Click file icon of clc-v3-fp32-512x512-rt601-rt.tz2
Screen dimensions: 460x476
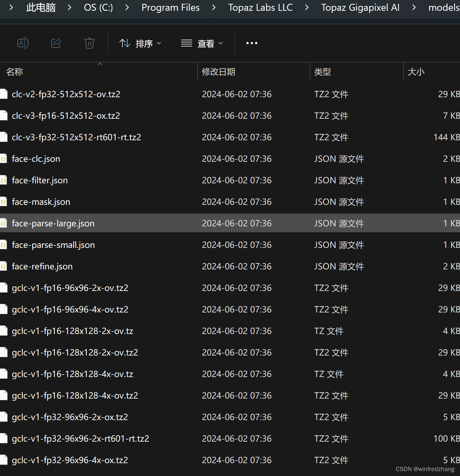click(x=3, y=137)
